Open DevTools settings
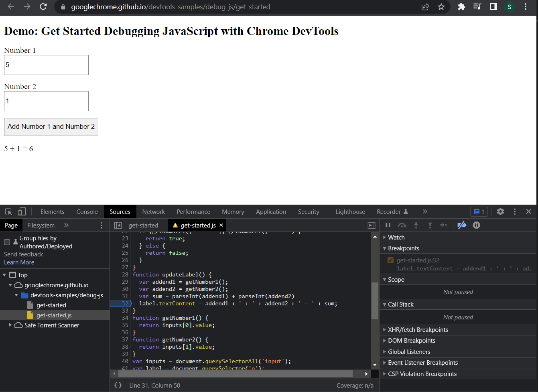Viewport: 538px width, 392px height. coord(500,211)
